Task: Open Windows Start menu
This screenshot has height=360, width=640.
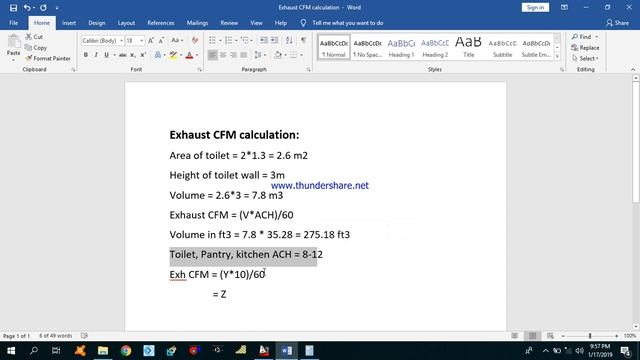Action: click(11, 351)
